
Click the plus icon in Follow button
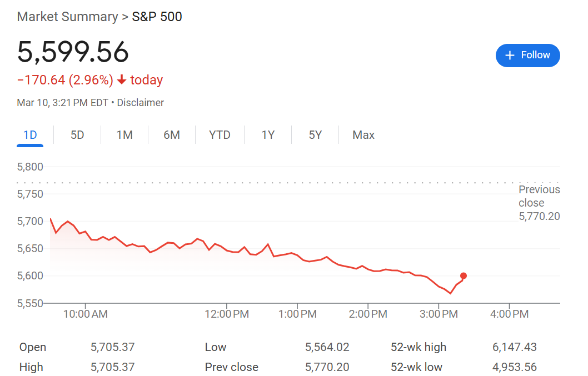[510, 56]
